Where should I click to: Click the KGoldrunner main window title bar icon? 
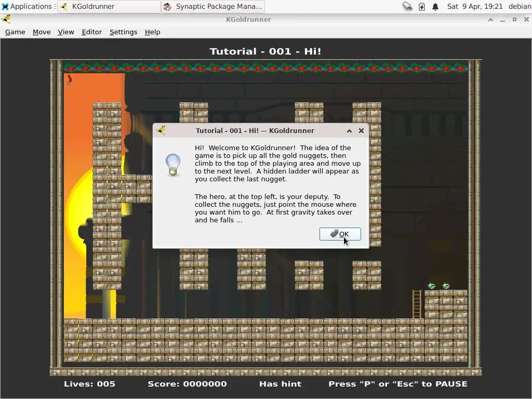pyautogui.click(x=6, y=19)
